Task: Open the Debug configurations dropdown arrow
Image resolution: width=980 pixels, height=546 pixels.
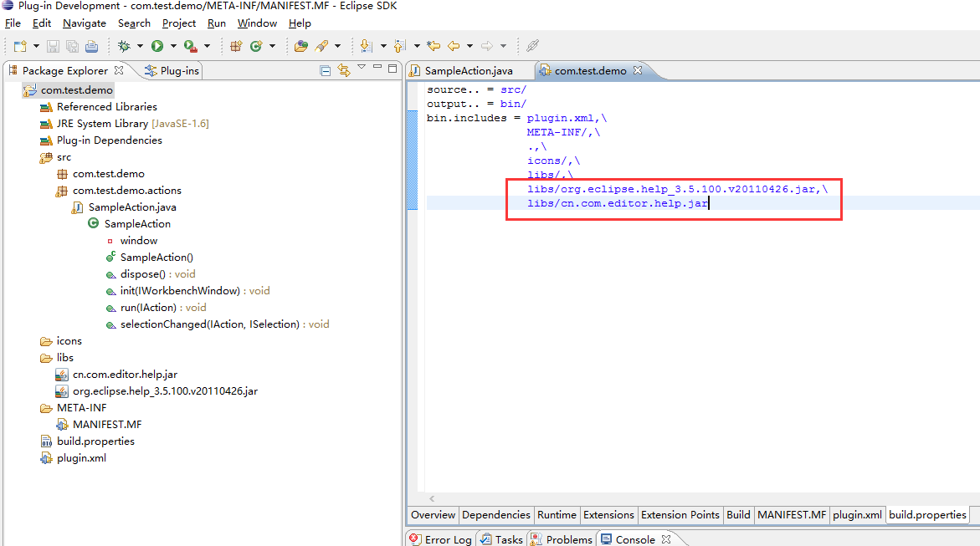Action: tap(140, 46)
